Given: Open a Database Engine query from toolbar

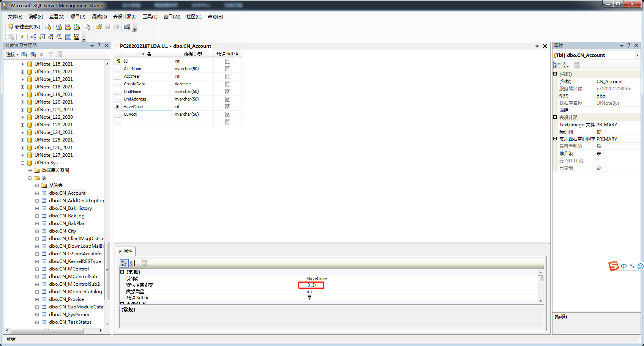Looking at the screenshot, I should click(x=48, y=27).
